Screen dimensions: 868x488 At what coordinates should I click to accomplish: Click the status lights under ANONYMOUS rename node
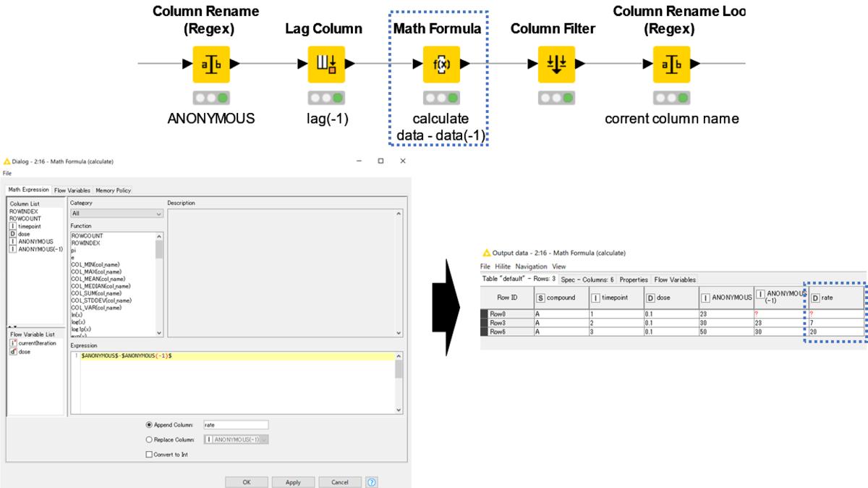211,98
